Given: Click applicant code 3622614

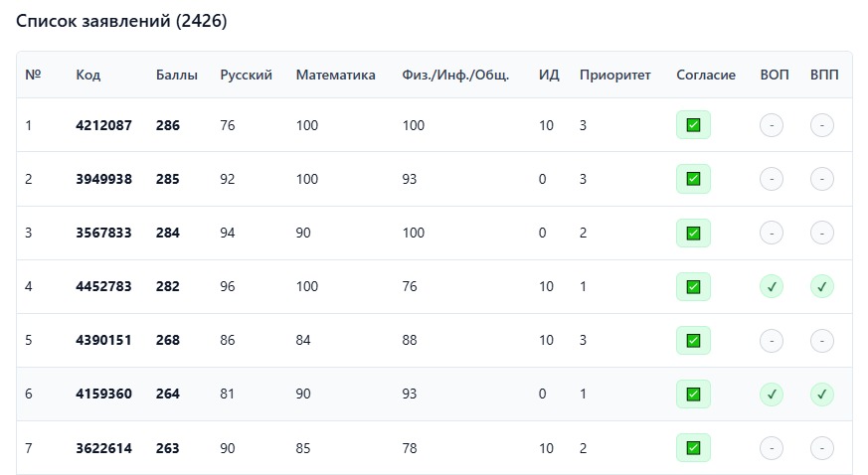Looking at the screenshot, I should click(103, 448).
